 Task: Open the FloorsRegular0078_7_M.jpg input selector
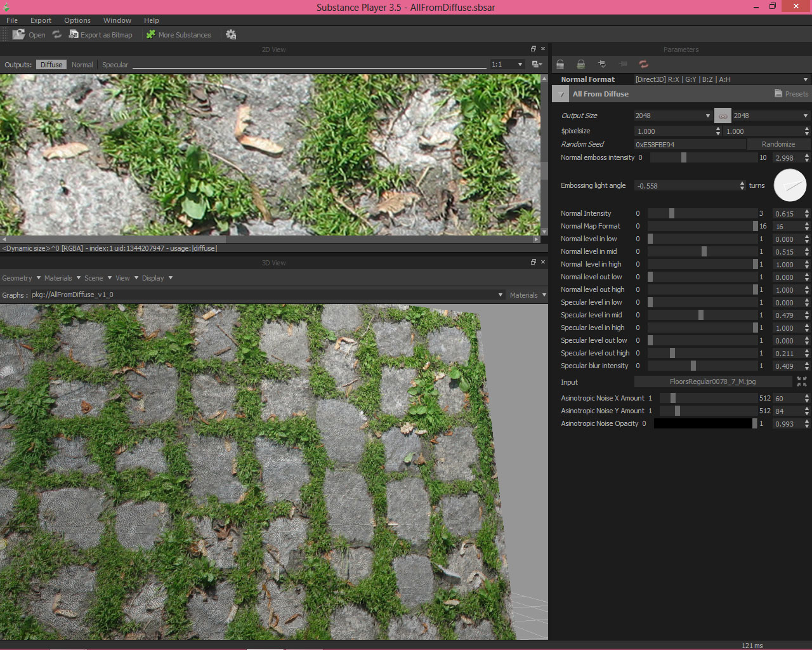point(713,381)
